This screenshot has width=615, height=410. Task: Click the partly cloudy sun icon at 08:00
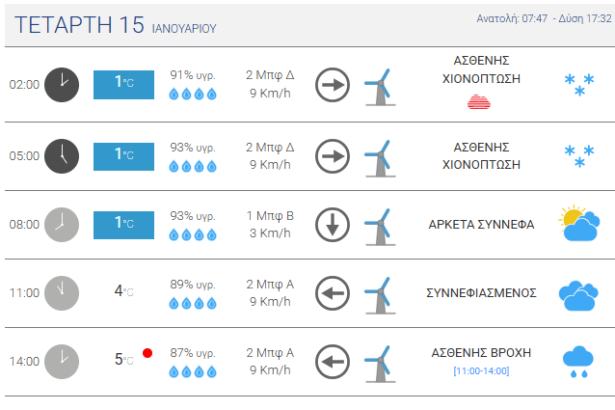point(578,224)
